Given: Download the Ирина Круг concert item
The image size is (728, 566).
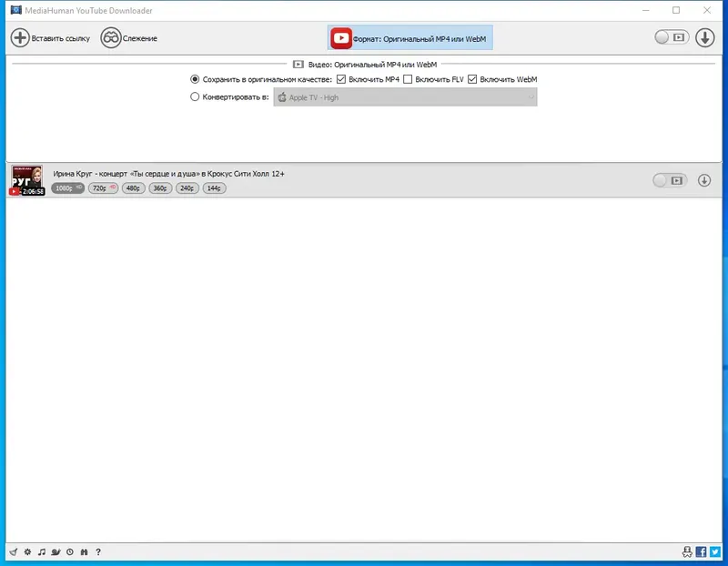Looking at the screenshot, I should click(704, 180).
